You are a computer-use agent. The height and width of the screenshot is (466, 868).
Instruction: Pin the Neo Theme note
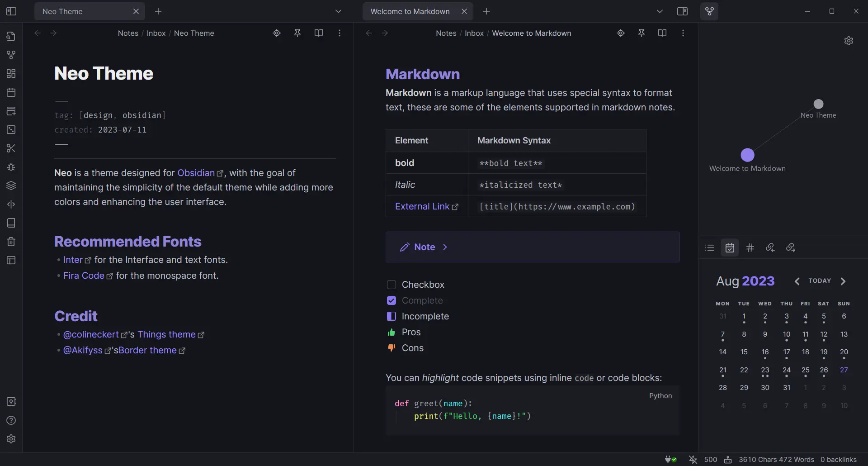[297, 33]
